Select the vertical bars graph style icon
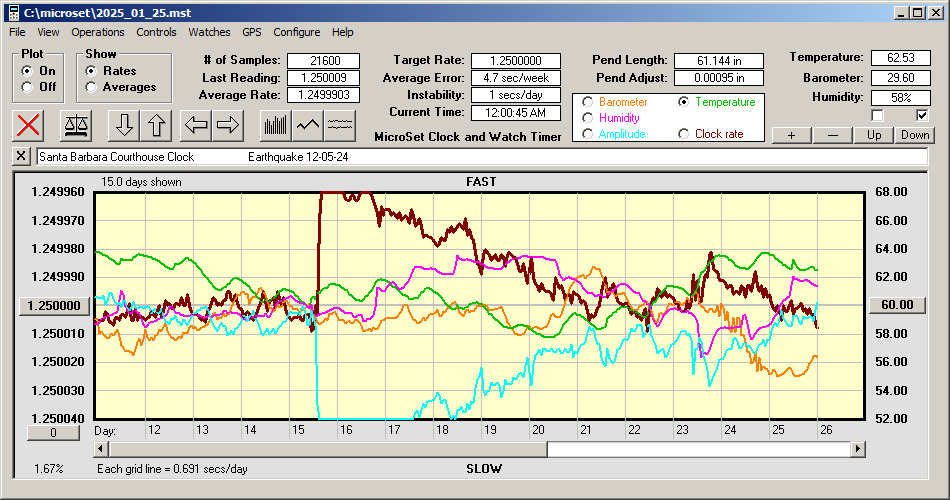The image size is (950, 500). 275,125
